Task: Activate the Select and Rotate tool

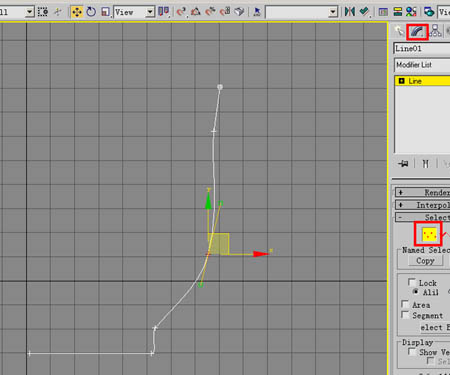Action: click(91, 12)
